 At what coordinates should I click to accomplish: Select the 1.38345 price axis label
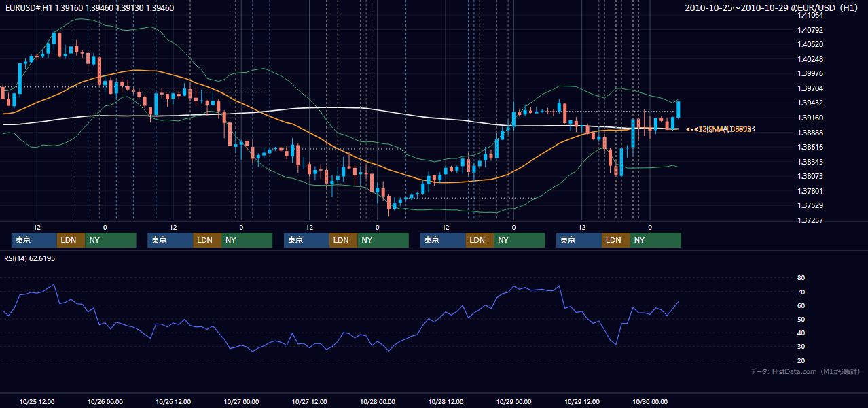(810, 162)
